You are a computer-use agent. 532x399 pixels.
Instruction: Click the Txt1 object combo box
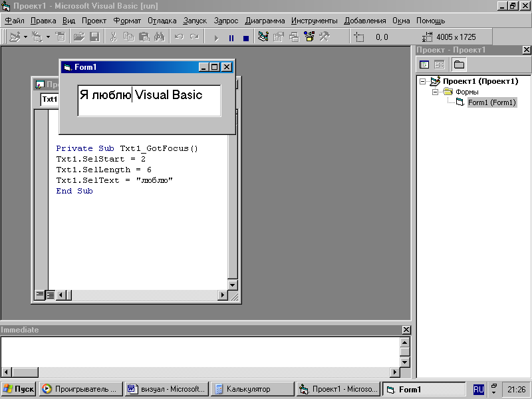(x=49, y=99)
